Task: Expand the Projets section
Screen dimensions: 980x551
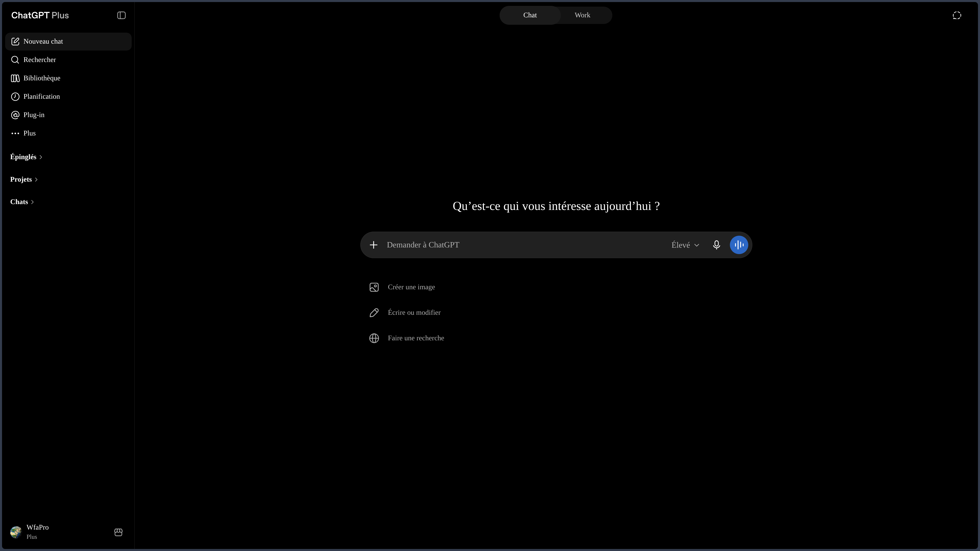Action: coord(24,180)
